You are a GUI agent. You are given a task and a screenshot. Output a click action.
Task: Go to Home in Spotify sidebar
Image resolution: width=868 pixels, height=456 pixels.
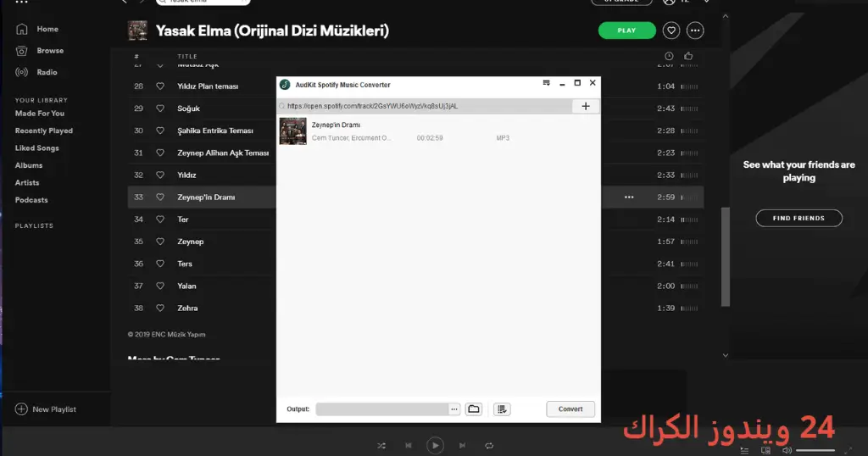[47, 29]
